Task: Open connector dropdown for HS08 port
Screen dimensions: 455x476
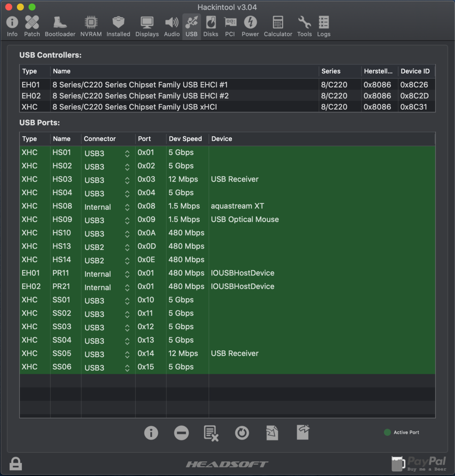Action: point(127,207)
